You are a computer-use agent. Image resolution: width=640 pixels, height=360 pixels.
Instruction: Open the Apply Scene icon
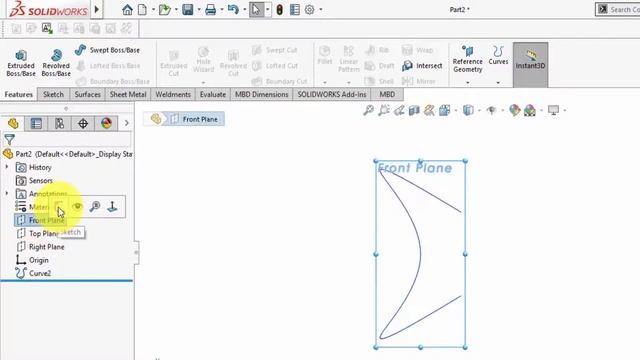click(x=530, y=110)
